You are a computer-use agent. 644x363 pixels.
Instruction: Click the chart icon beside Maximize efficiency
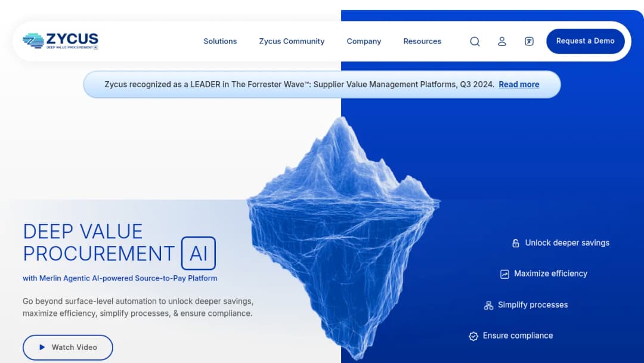click(504, 274)
